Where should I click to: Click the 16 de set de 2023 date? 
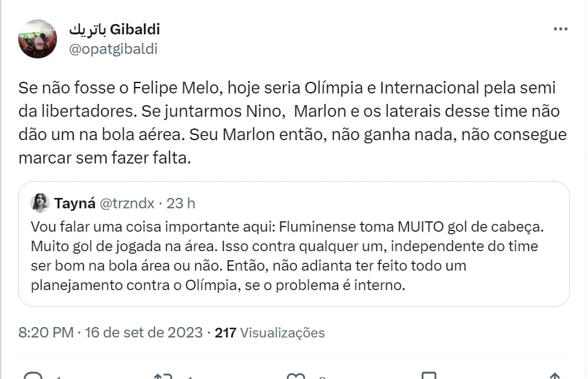(x=143, y=333)
